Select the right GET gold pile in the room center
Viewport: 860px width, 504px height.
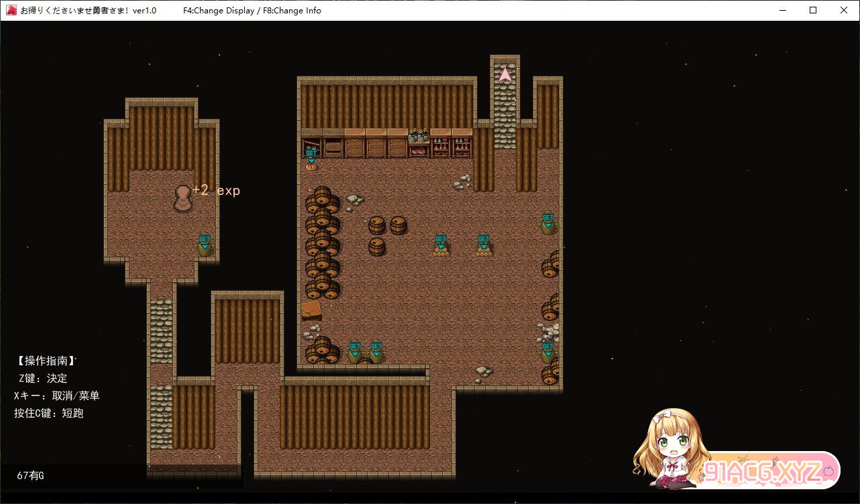point(484,245)
